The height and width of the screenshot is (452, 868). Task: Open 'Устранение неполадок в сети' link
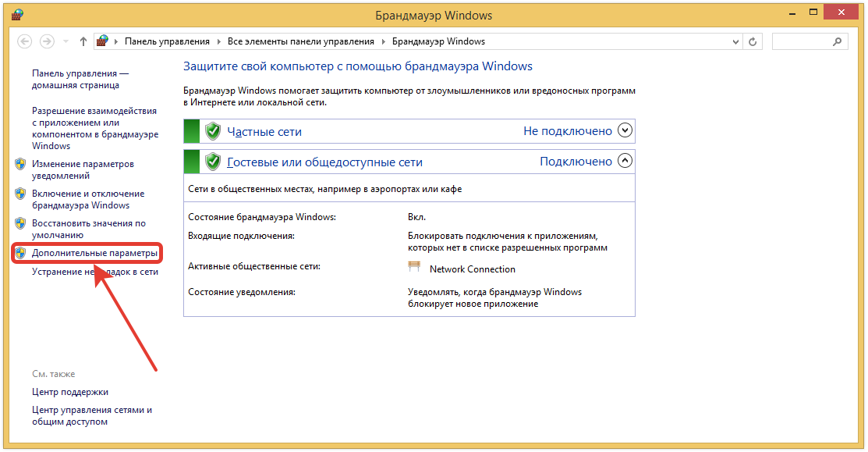tap(95, 272)
